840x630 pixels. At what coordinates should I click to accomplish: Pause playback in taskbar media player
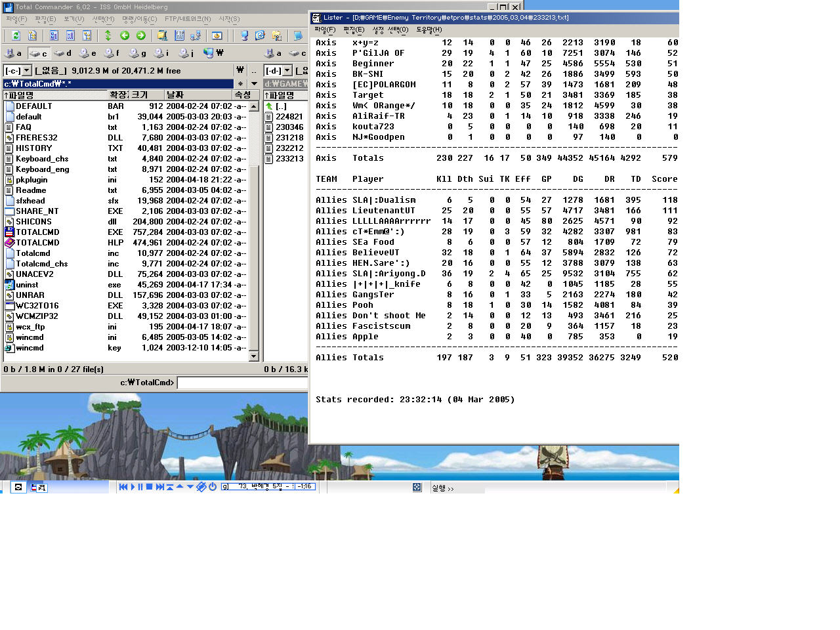pyautogui.click(x=140, y=487)
